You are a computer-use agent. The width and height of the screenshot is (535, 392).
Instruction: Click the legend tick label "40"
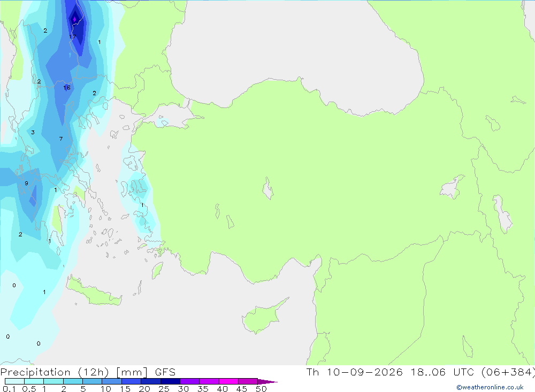click(x=223, y=389)
